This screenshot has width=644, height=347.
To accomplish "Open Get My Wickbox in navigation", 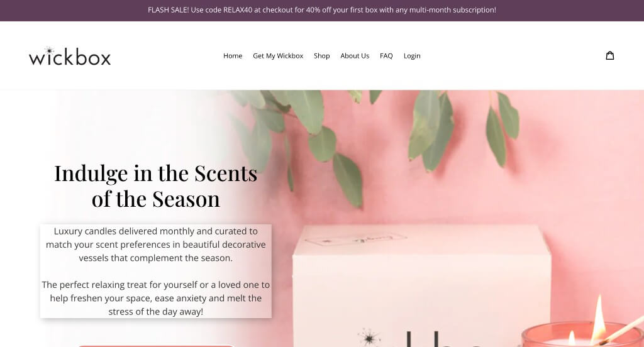I will point(278,56).
